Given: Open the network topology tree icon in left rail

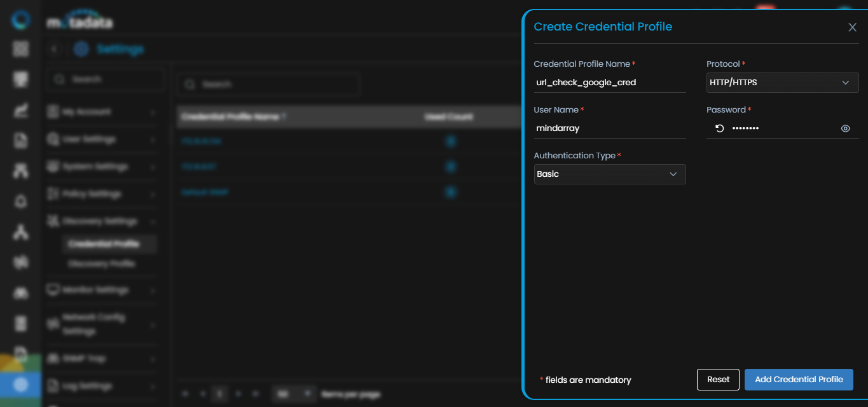Looking at the screenshot, I should [x=21, y=232].
